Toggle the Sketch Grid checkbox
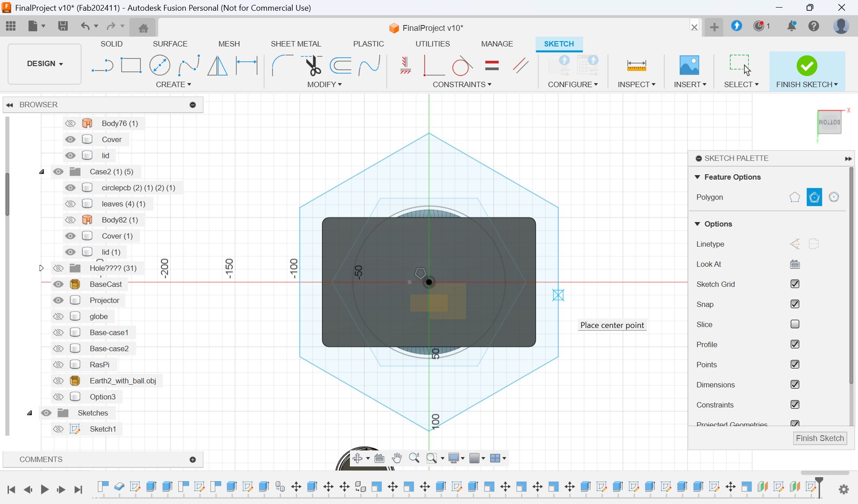The width and height of the screenshot is (858, 504). tap(795, 284)
